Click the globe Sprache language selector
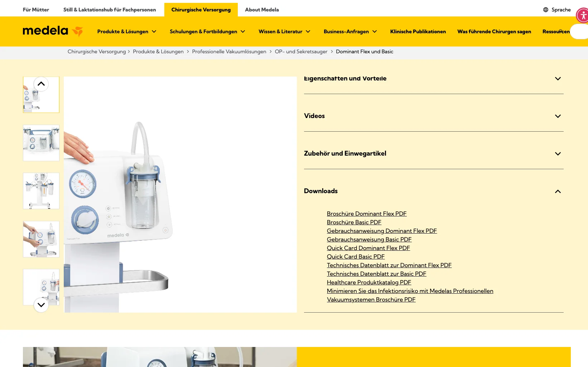This screenshot has width=588, height=367. tap(556, 10)
